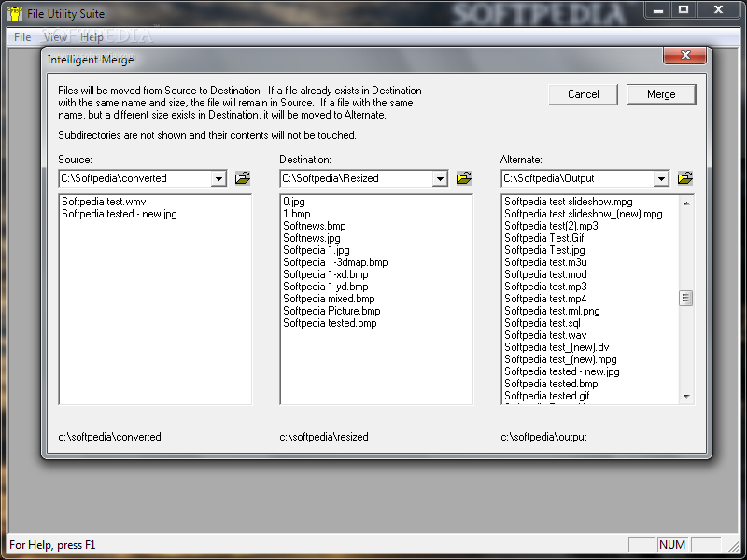Select 'Softpedia test.mp3' file
747x560 pixels.
point(545,287)
